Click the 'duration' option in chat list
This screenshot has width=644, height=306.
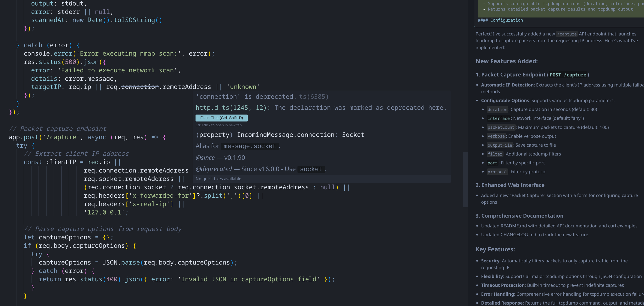pos(497,110)
